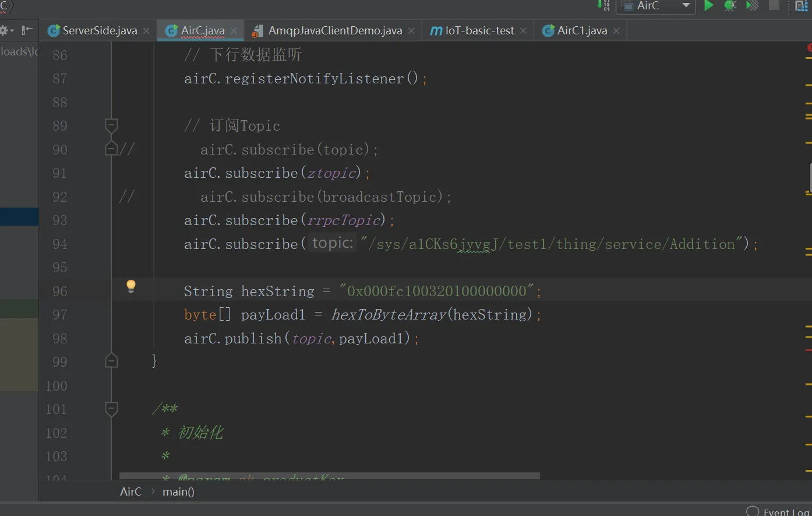
Task: Click the build project binary-arrow icon
Action: point(603,6)
